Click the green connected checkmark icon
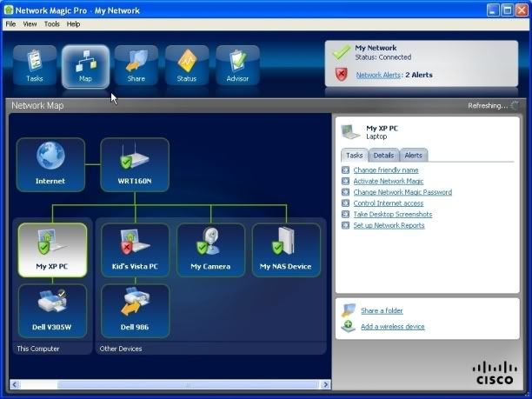This screenshot has width=532, height=399. (x=342, y=52)
